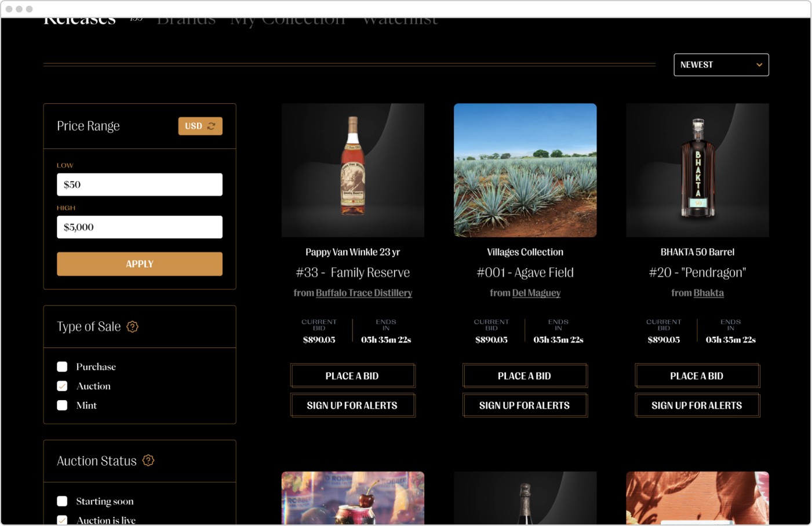Click the HIGH price input field
The image size is (812, 526).
tap(140, 227)
